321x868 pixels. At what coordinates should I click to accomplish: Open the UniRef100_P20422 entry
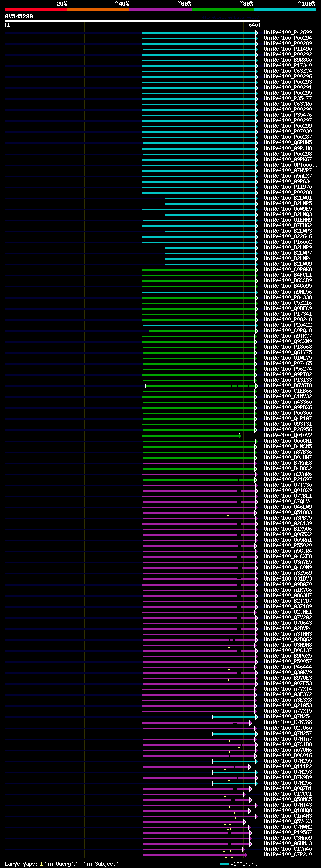(288, 325)
